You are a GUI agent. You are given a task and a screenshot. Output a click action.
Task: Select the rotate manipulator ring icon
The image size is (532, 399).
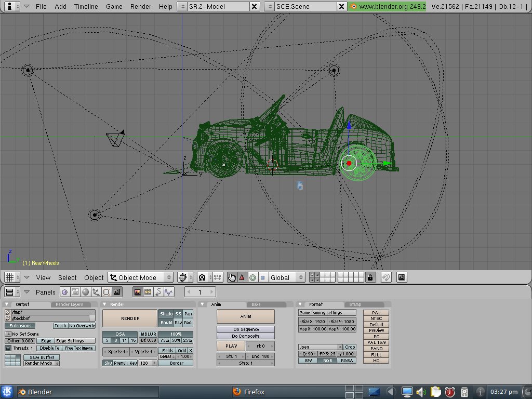(x=252, y=277)
